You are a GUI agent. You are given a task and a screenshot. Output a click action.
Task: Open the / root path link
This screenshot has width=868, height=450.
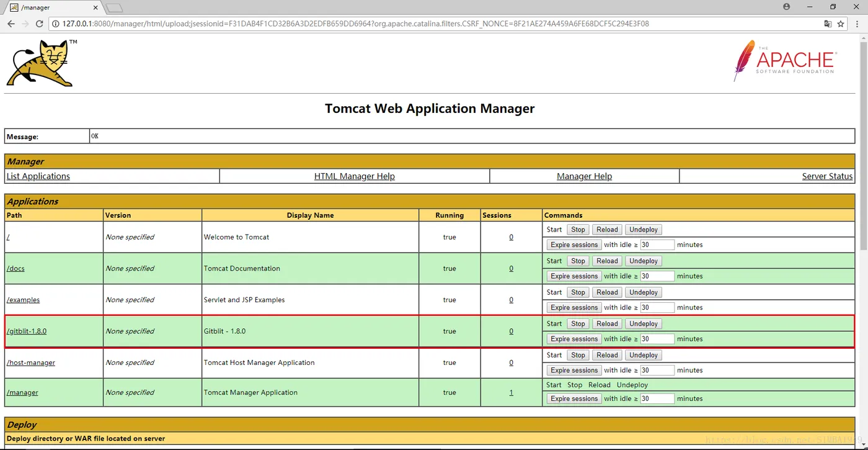8,237
